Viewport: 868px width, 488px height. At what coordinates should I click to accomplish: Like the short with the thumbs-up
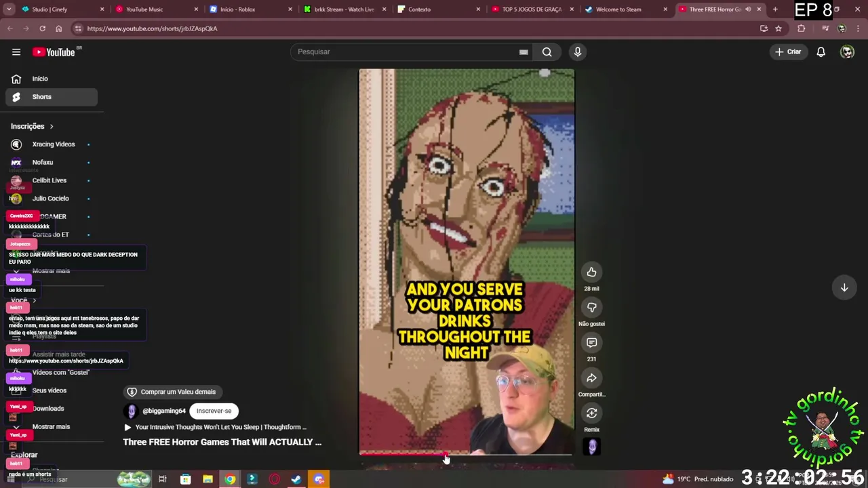pyautogui.click(x=591, y=272)
